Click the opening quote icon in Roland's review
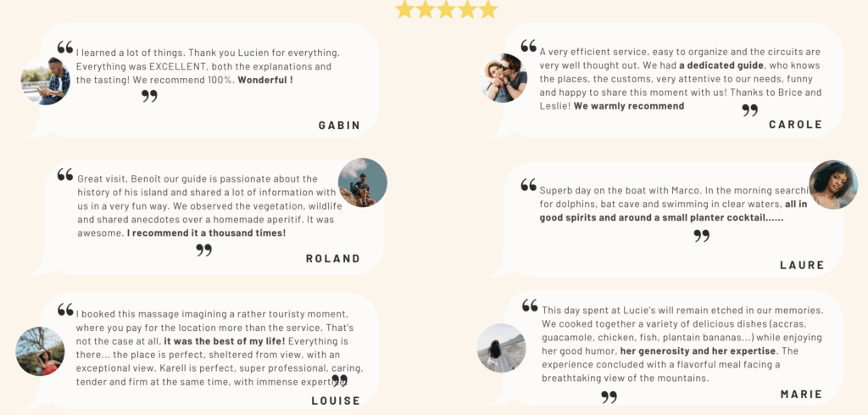This screenshot has width=868, height=415. [65, 175]
